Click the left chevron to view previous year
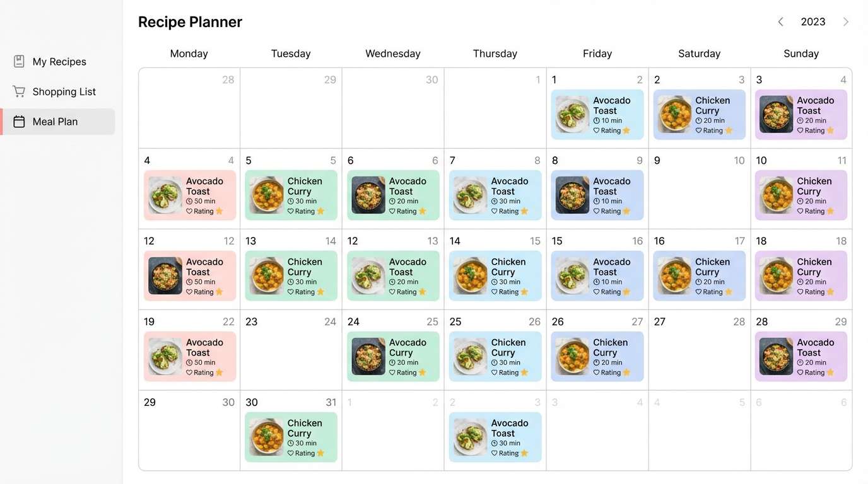 pos(780,21)
